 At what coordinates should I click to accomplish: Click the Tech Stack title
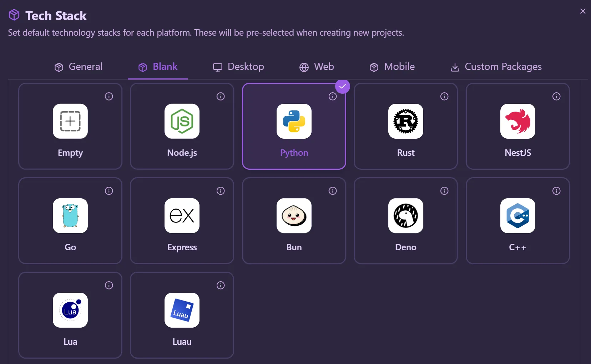click(x=56, y=16)
